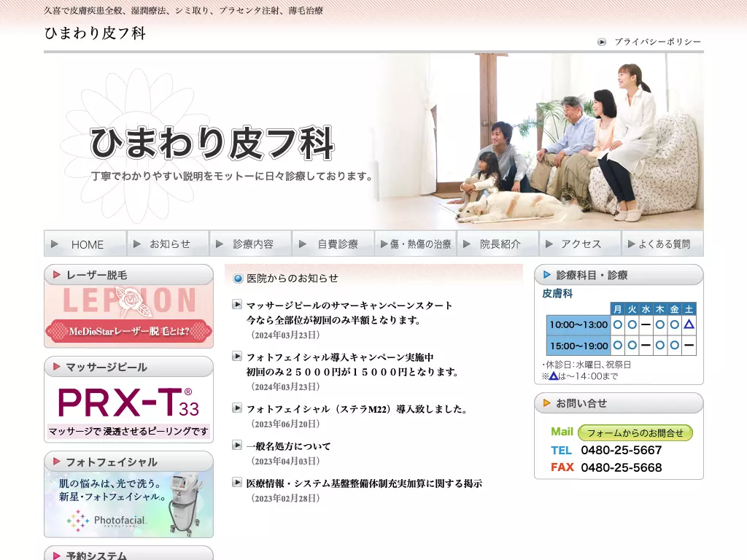
Task: Click the arrow icon beside プライバシーポリシー
Action: (602, 42)
